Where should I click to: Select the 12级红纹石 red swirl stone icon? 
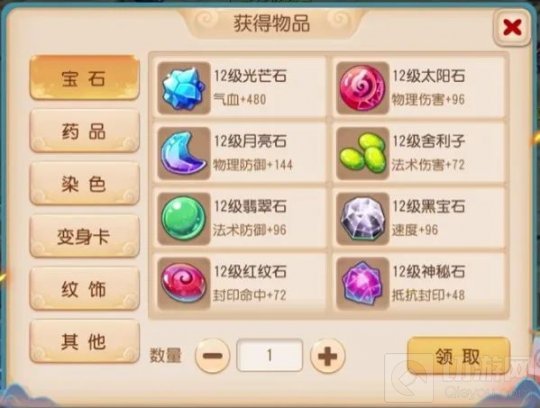184,283
